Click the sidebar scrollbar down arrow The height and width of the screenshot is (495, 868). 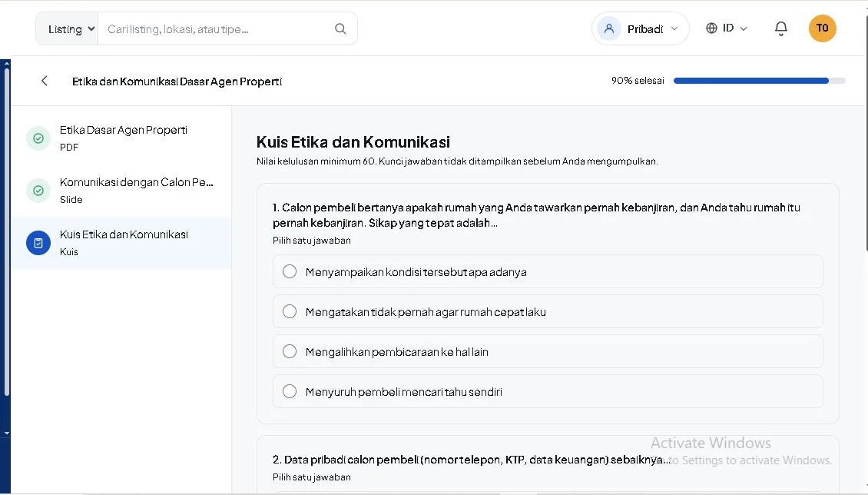[x=6, y=433]
